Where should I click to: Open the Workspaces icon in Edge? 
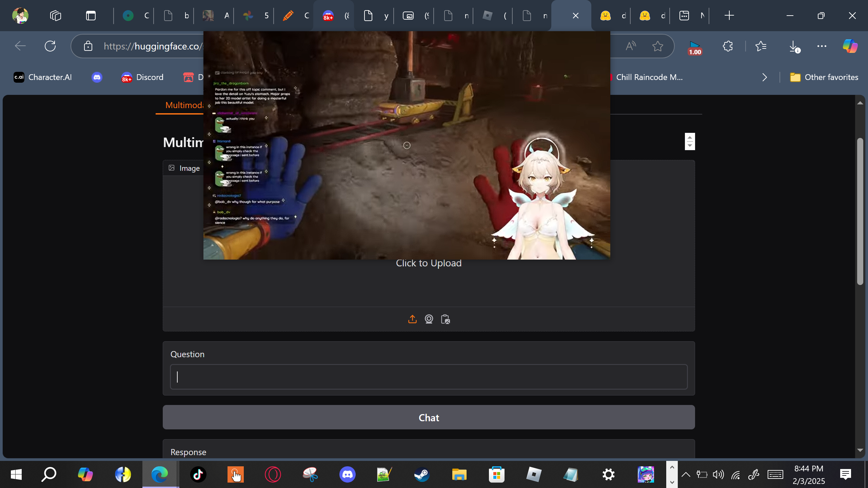[56, 16]
